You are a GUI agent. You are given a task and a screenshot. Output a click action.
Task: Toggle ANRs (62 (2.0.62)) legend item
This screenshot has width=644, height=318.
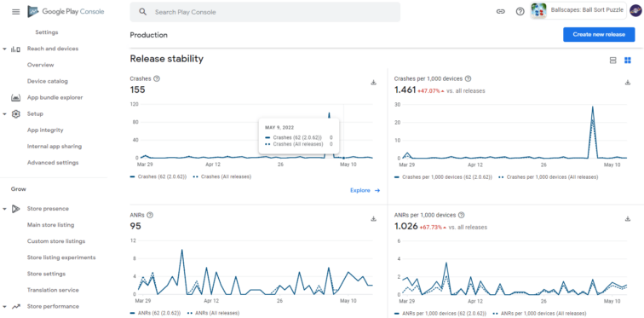pos(155,313)
